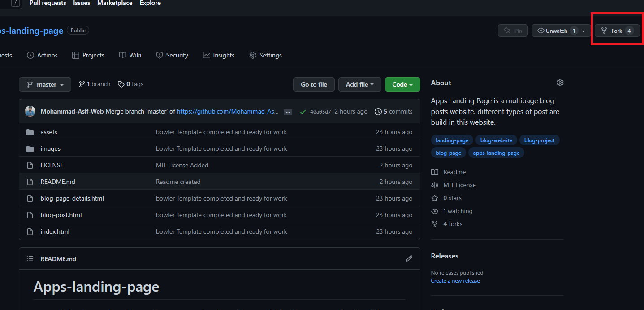Click the LICENSE file icon
The height and width of the screenshot is (310, 644).
(30, 166)
